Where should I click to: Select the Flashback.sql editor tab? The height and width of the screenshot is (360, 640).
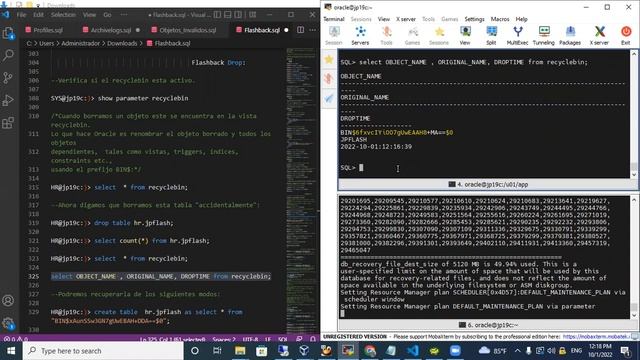[262, 30]
